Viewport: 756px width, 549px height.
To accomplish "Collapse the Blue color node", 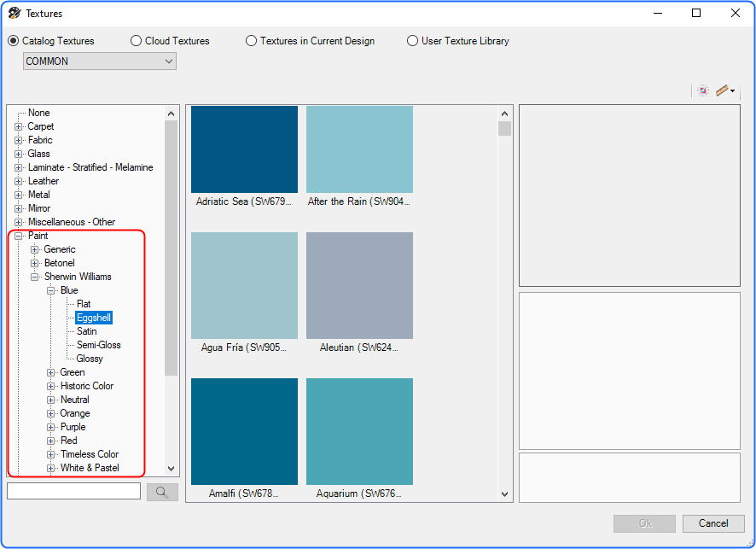I will tap(50, 291).
